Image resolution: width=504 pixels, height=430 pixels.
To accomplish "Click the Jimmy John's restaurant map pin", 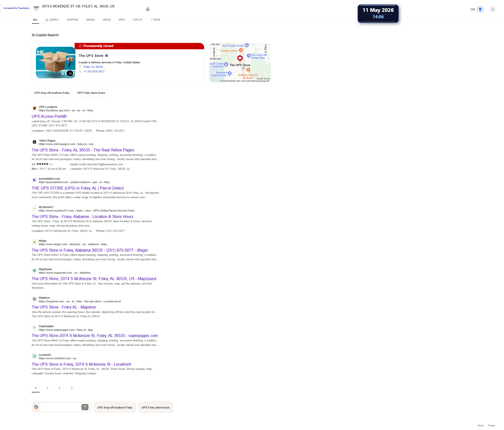I will (x=241, y=50).
